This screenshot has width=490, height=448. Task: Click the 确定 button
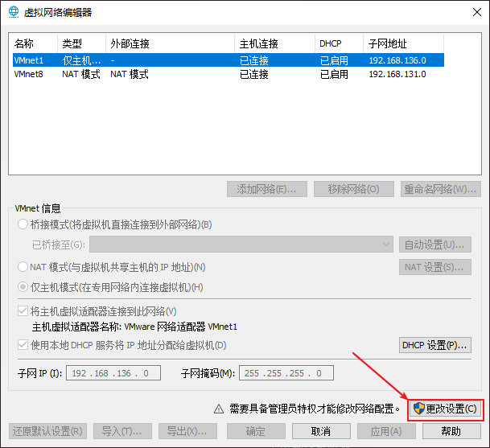pos(256,431)
